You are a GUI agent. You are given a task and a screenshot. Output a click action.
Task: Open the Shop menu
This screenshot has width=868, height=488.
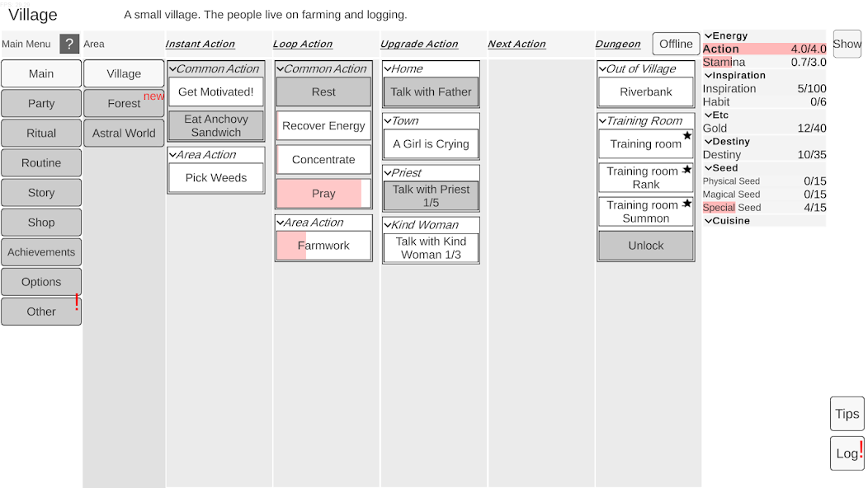pos(41,222)
